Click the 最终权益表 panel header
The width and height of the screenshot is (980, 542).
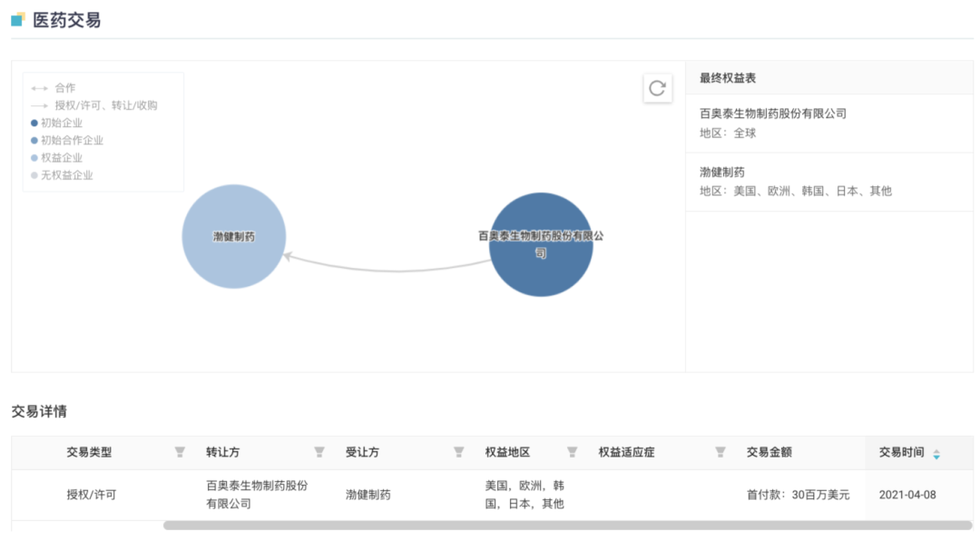pos(728,78)
